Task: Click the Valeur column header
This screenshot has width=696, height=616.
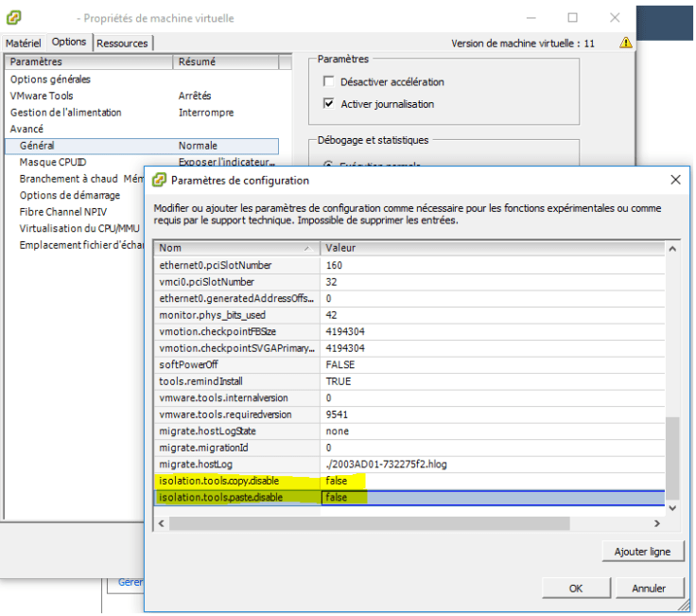Action: (493, 248)
